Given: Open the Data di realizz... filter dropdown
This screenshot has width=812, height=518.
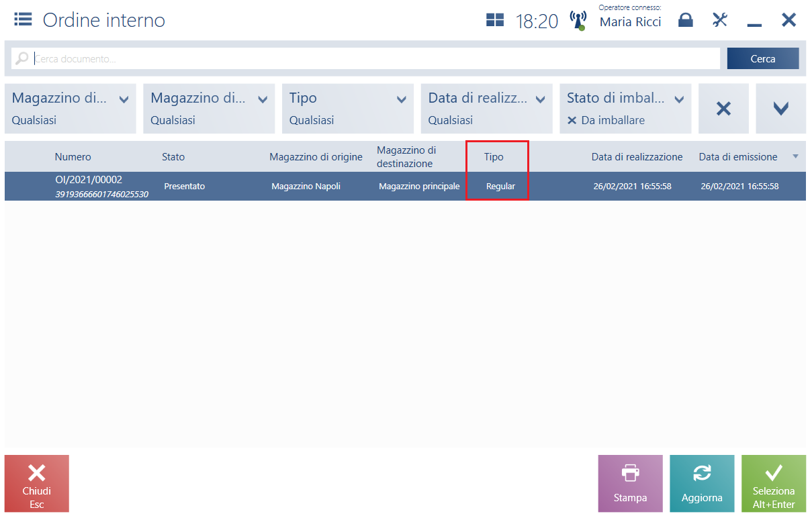Looking at the screenshot, I should click(x=487, y=109).
